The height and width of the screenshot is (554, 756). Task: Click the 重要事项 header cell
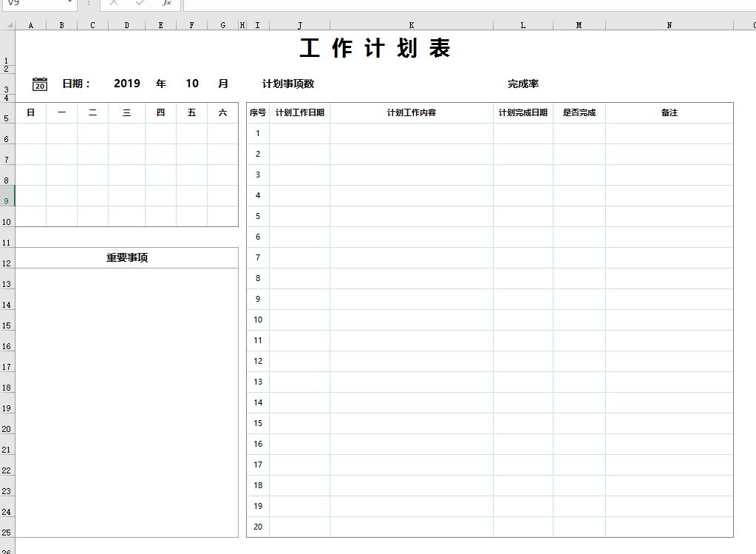(x=126, y=257)
